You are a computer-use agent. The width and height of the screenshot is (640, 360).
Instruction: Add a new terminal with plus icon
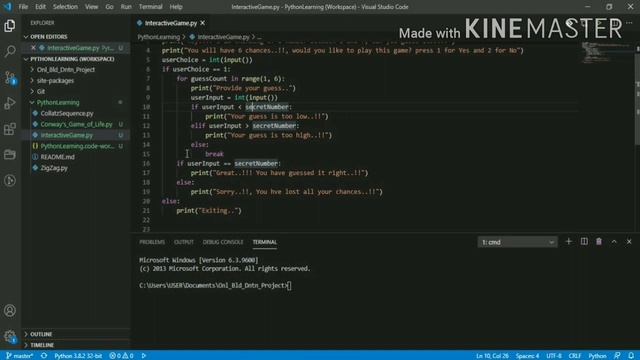568,242
